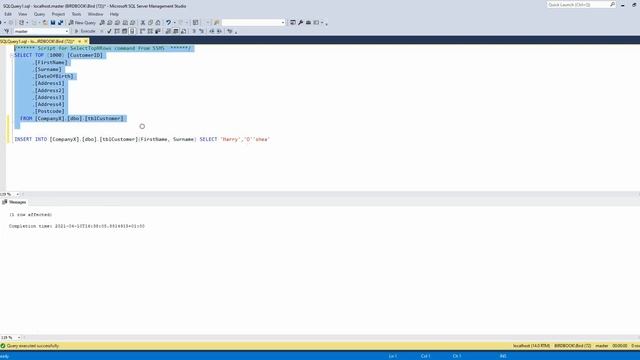
Task: Toggle Include Actual Execution Plan
Action: (x=142, y=31)
